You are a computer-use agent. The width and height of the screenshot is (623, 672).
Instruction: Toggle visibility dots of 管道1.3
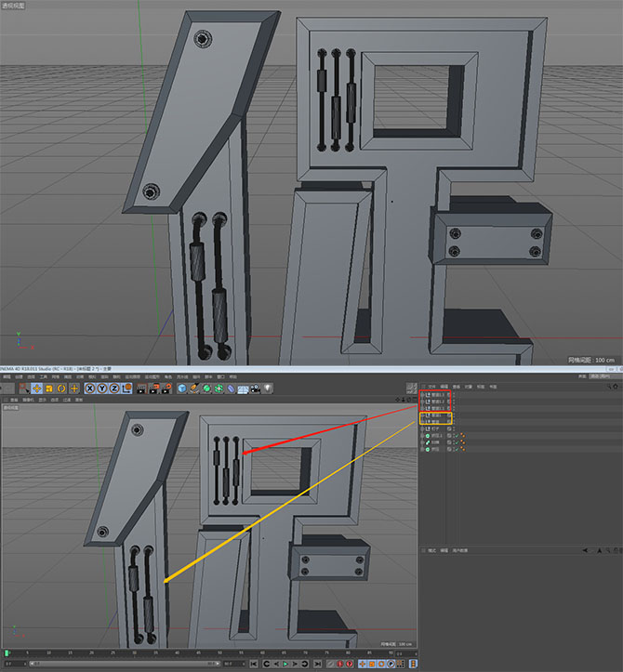tap(454, 395)
